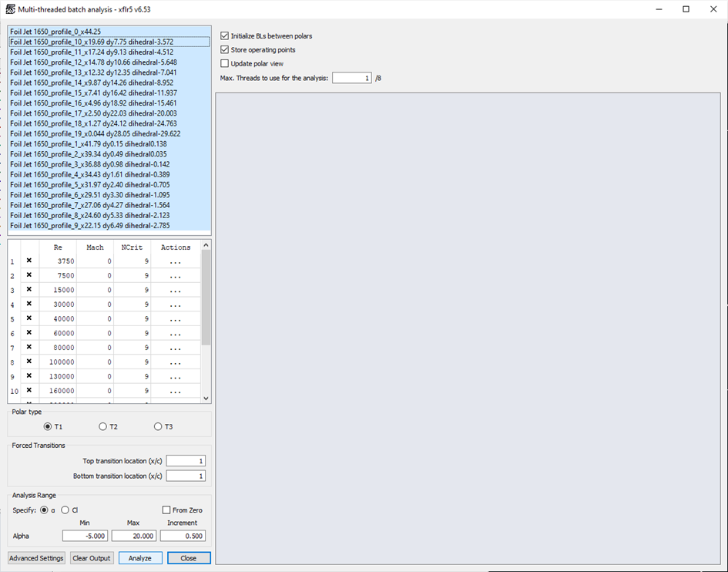
Task: Choose Cl as the analysis range specifier
Action: pyautogui.click(x=65, y=510)
